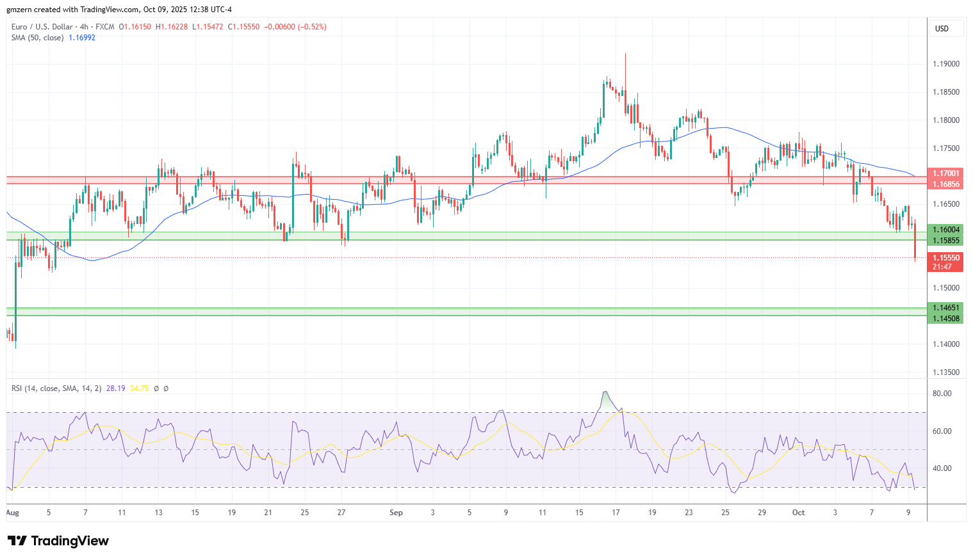Click the Aug label on time axis
This screenshot has height=560, width=973.
(12, 513)
